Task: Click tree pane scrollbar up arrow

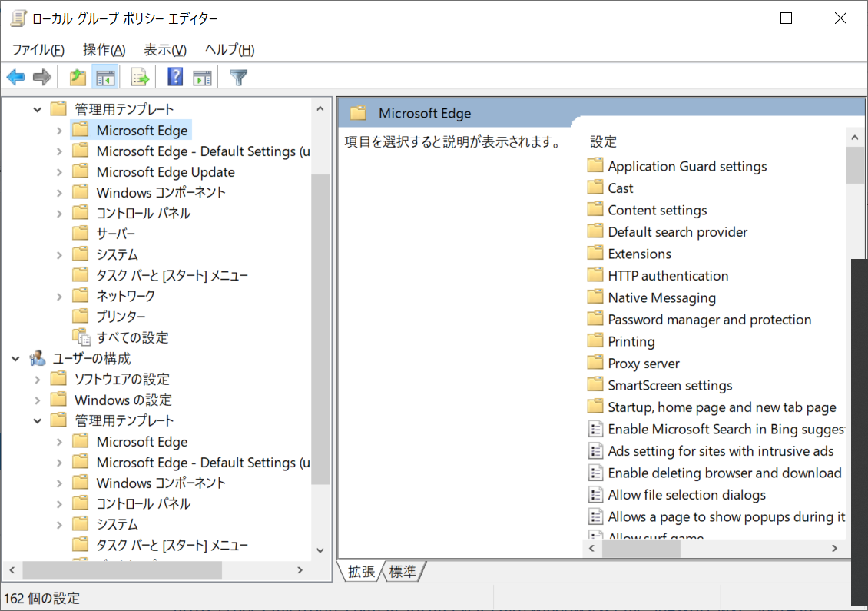Action: [320, 108]
